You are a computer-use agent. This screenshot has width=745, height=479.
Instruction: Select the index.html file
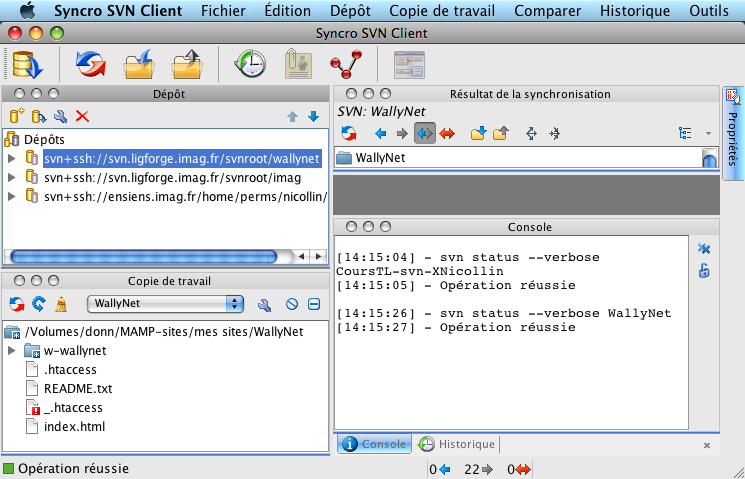tap(75, 427)
